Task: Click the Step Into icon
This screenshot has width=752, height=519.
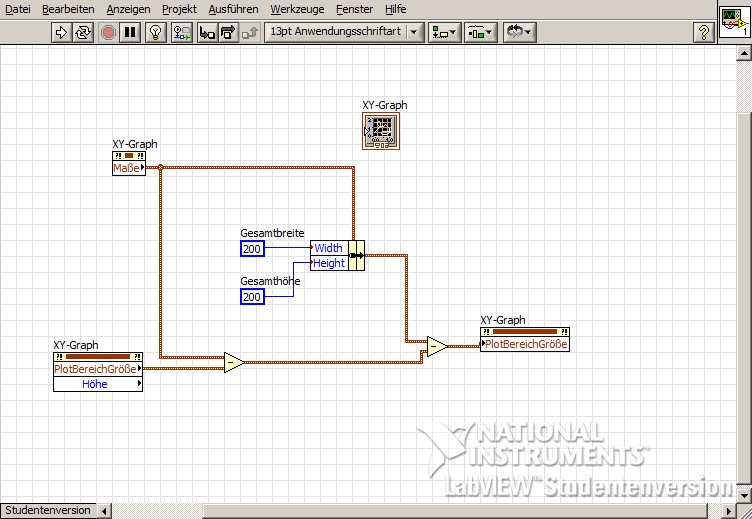Action: click(206, 32)
